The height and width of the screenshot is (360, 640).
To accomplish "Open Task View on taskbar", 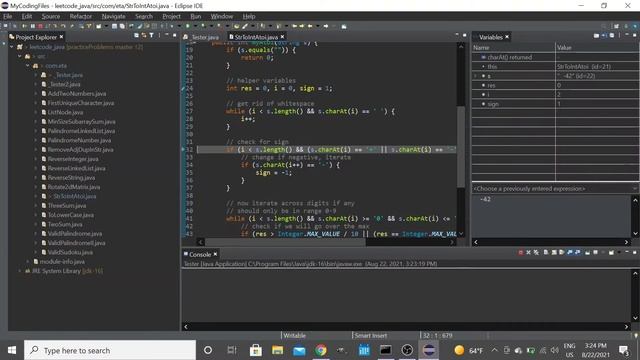I will tap(232, 350).
